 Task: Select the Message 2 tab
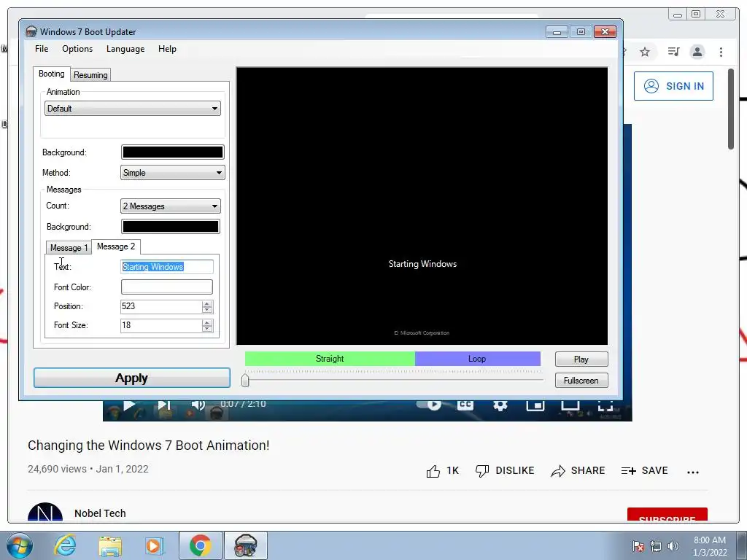116,246
